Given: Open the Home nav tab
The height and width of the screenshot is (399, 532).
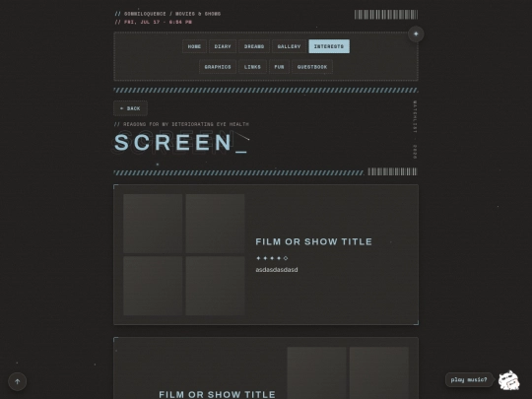Looking at the screenshot, I should click(194, 46).
